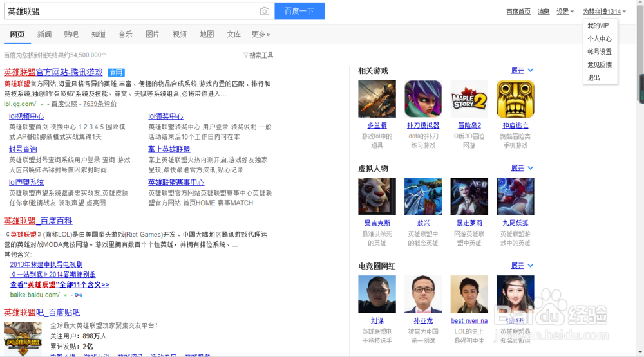Click the 神庙逃亡 game icon
This screenshot has width=644, height=357.
(x=515, y=99)
